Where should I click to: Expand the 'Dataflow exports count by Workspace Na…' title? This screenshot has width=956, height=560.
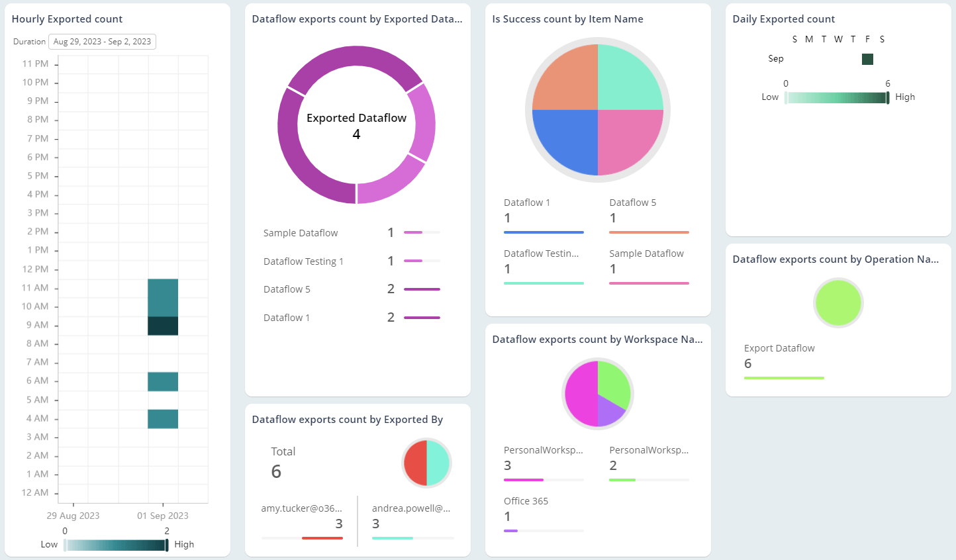point(597,339)
